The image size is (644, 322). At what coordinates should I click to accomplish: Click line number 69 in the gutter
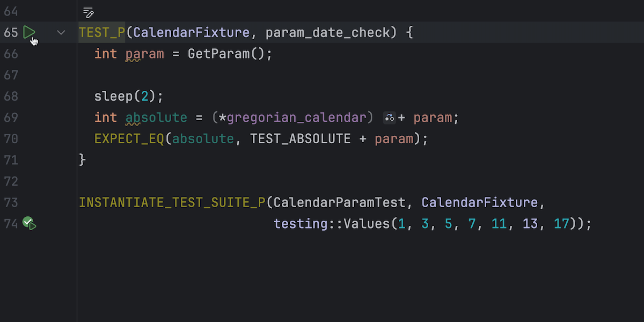pyautogui.click(x=11, y=118)
